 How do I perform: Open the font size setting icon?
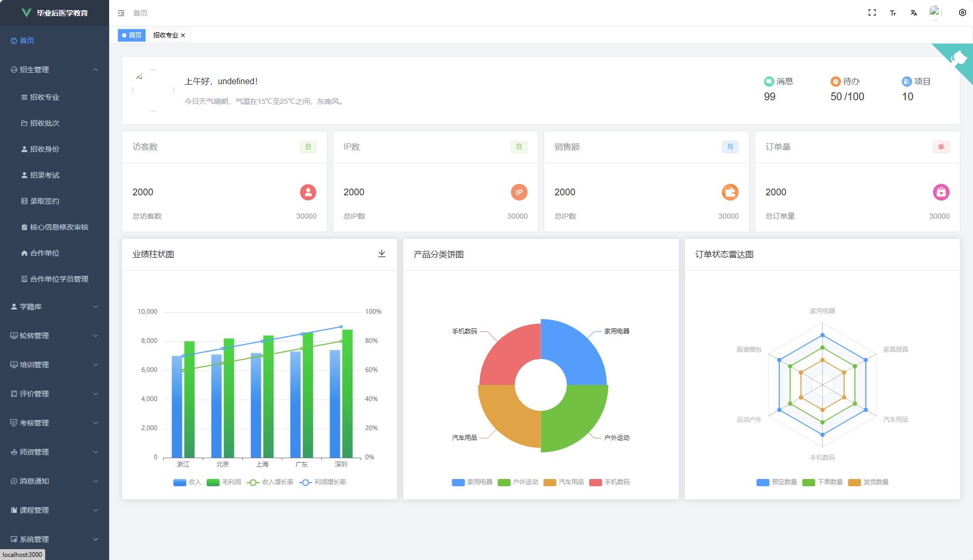[892, 13]
